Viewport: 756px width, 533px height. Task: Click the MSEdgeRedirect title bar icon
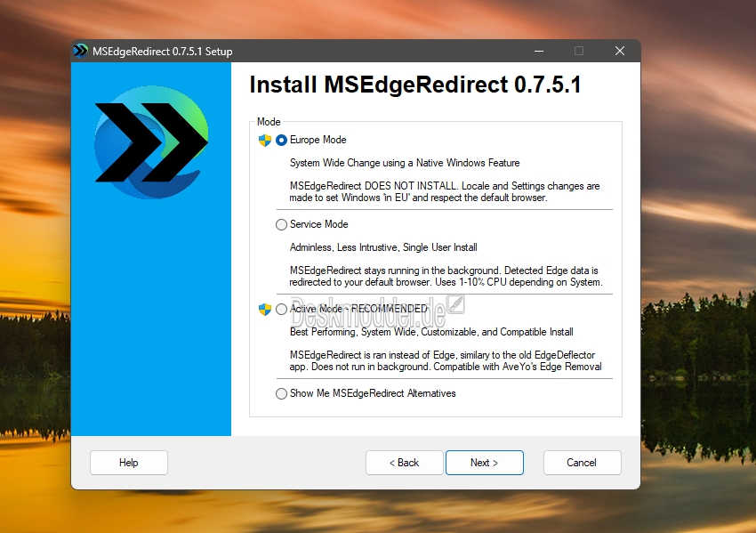pos(81,51)
